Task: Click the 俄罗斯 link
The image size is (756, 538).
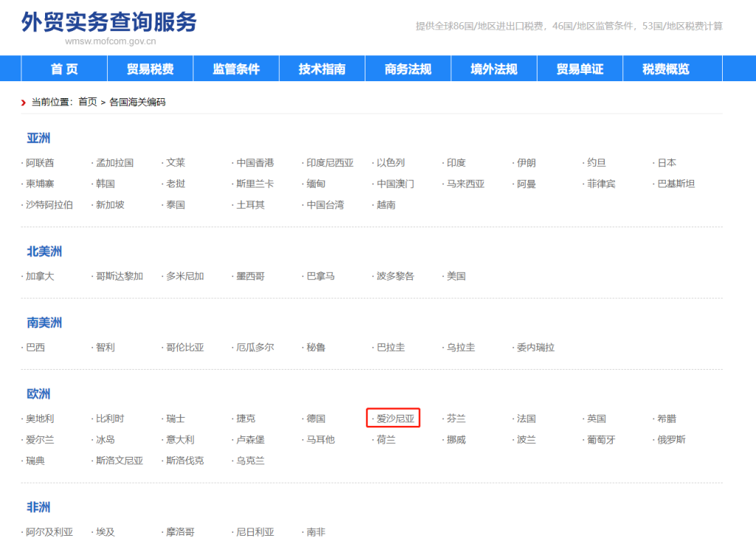Action: point(671,440)
